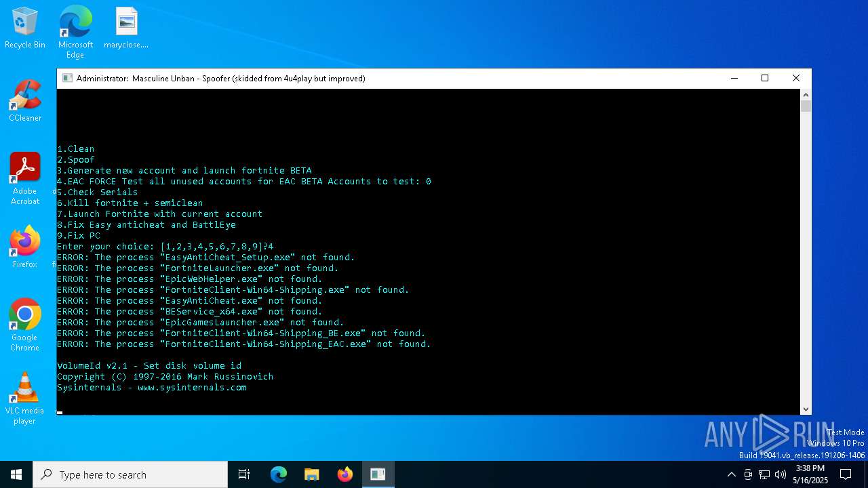
Task: Click the '5.Check Serials' line
Action: (98, 192)
